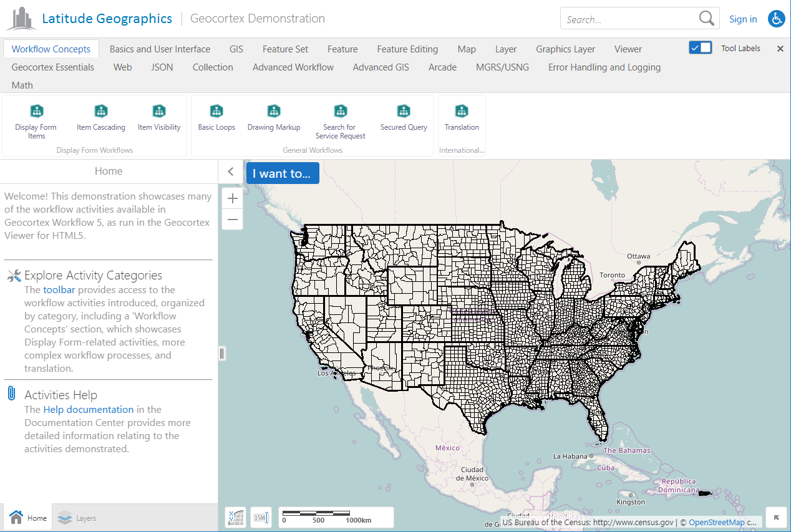This screenshot has height=532, width=791.
Task: Click the XY coordinates widget on the map
Action: click(x=235, y=517)
